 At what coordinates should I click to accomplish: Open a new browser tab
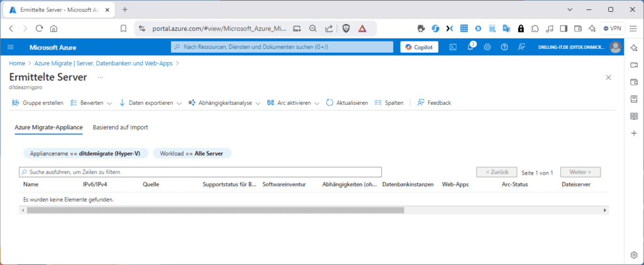[x=125, y=9]
